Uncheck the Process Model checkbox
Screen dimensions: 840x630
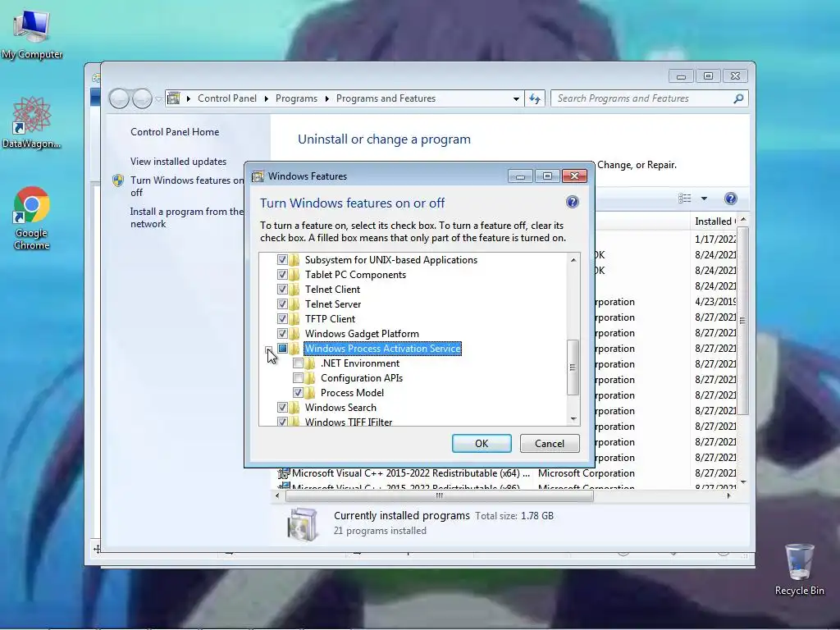click(x=298, y=393)
